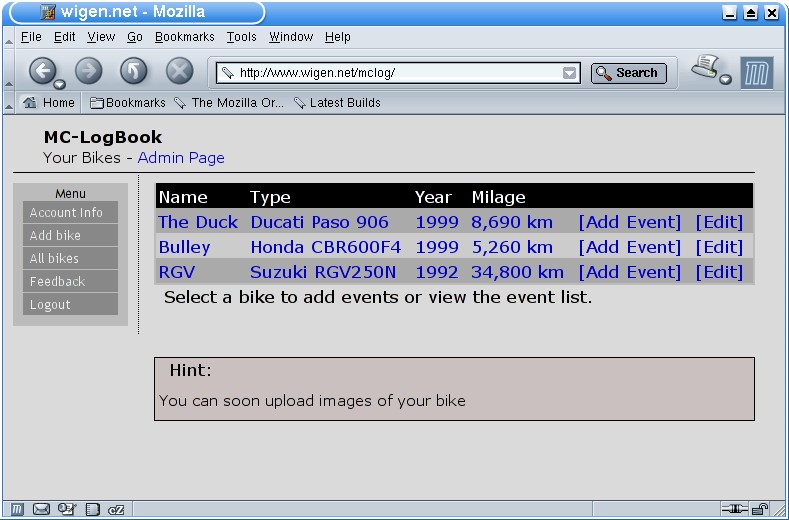Click year 1992 in RGV row
The height and width of the screenshot is (520, 789).
click(x=437, y=272)
